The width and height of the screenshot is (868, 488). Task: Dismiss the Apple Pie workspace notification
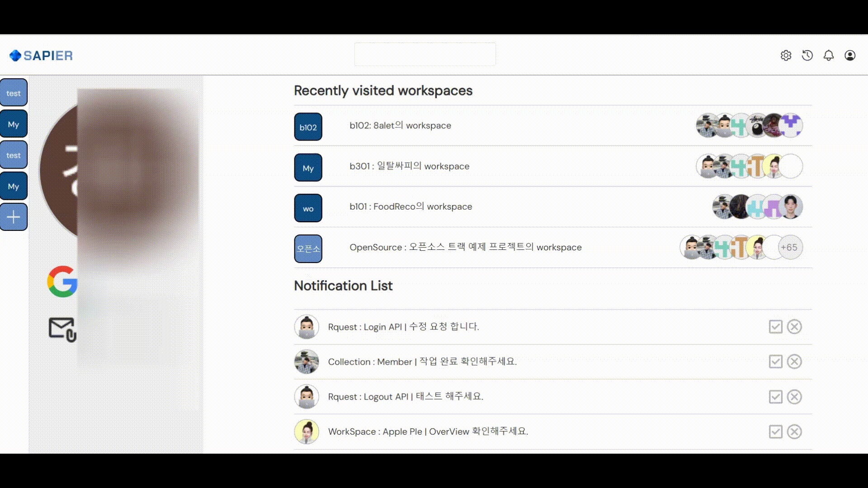pyautogui.click(x=794, y=432)
